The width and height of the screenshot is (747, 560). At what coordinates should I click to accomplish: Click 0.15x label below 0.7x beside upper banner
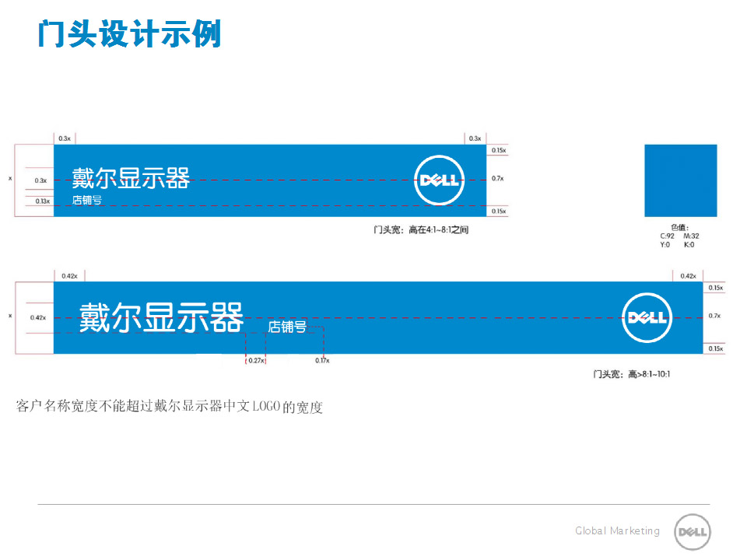tap(499, 211)
